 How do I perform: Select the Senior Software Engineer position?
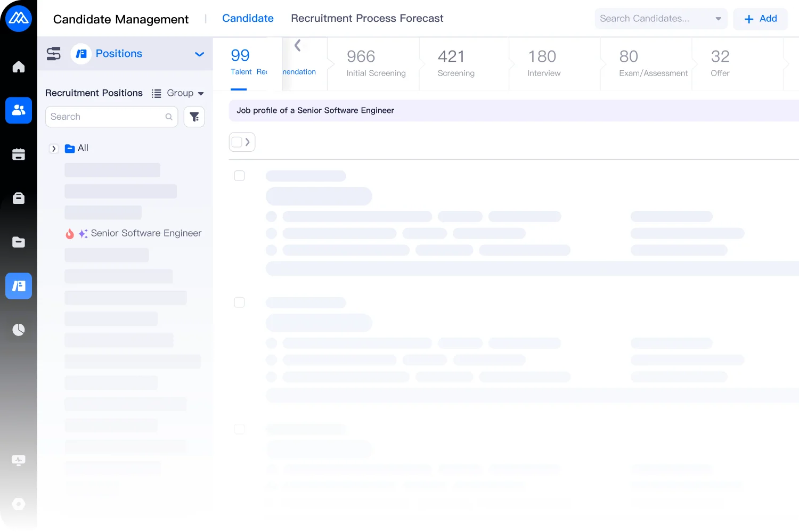(x=145, y=233)
